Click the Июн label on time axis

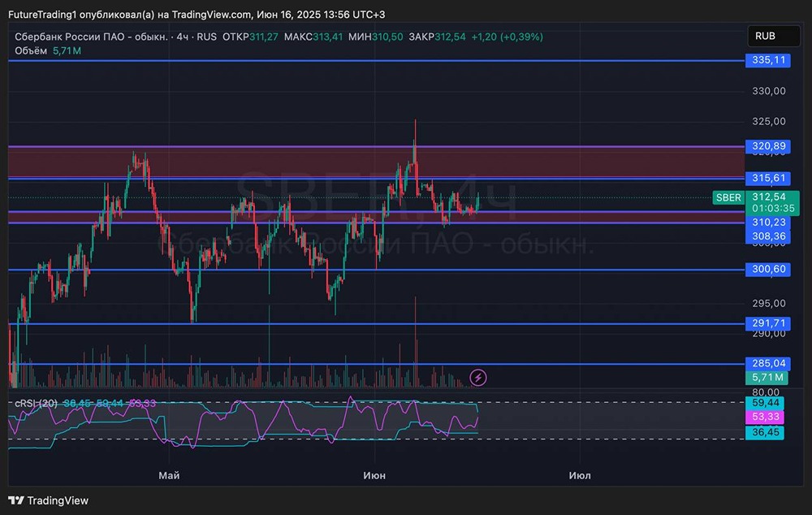tap(374, 476)
